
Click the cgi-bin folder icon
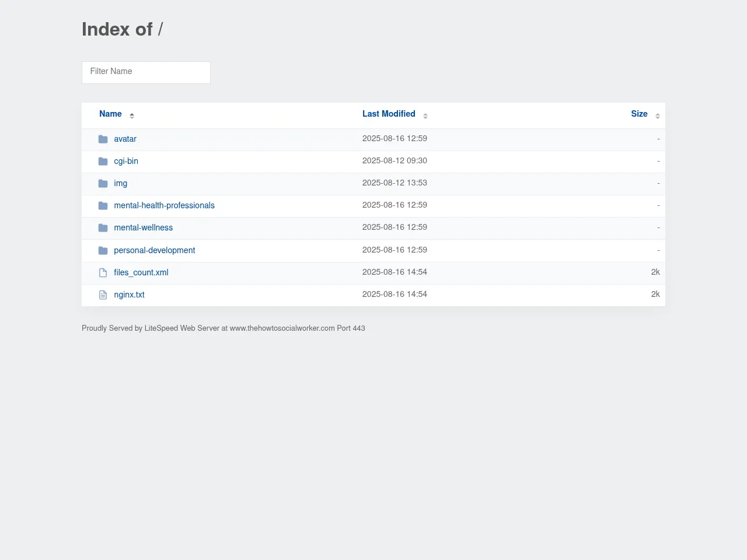pyautogui.click(x=103, y=162)
